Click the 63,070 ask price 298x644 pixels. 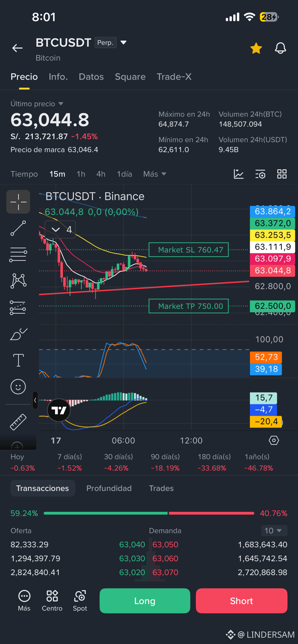click(165, 572)
